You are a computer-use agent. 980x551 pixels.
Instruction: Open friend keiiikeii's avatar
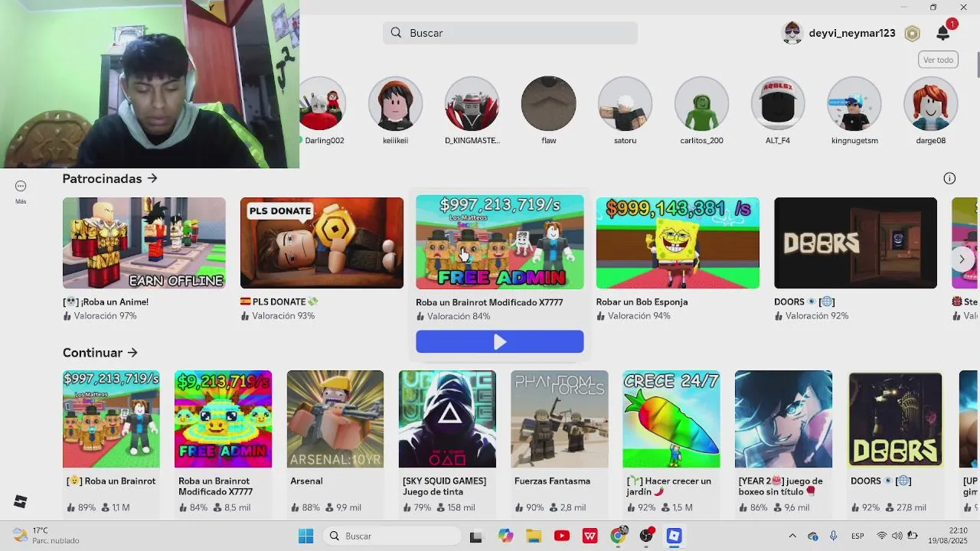click(x=396, y=103)
